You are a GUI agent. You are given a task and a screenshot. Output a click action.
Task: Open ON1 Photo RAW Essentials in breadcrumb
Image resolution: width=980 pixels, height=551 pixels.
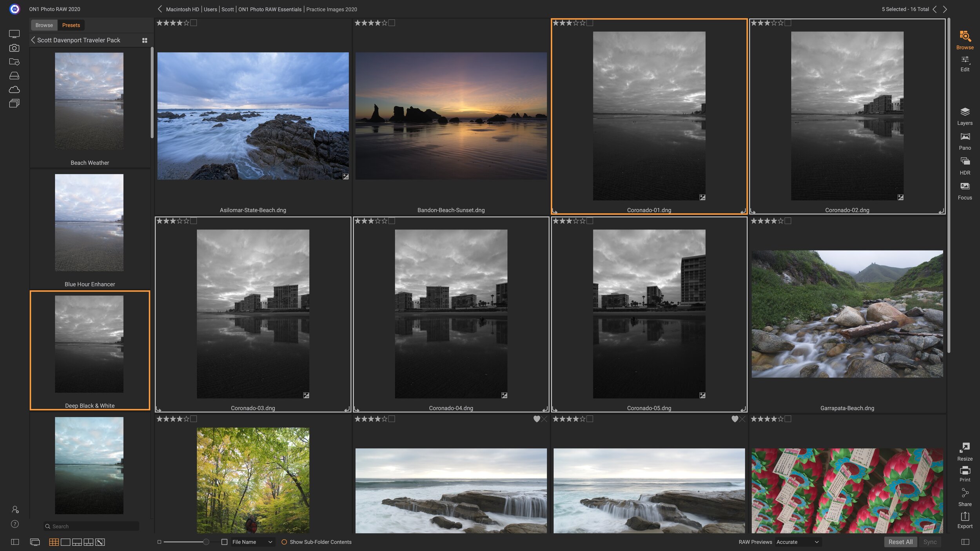coord(270,9)
